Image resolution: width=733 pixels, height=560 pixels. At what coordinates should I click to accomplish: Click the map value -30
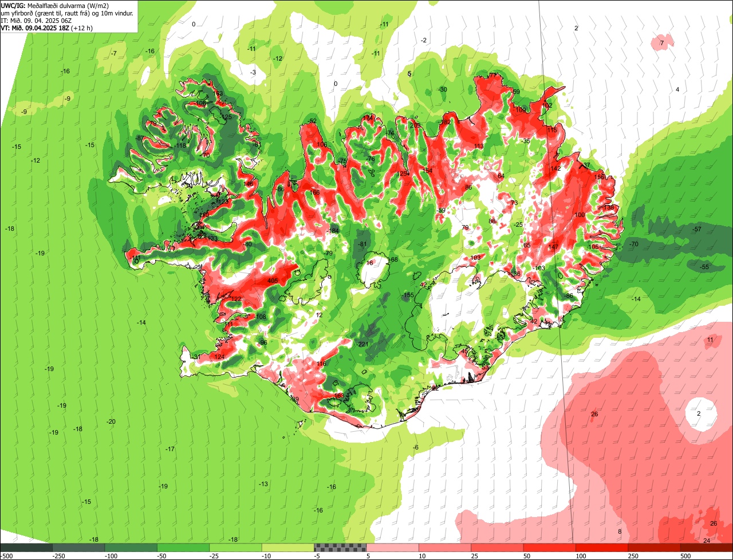coord(442,89)
